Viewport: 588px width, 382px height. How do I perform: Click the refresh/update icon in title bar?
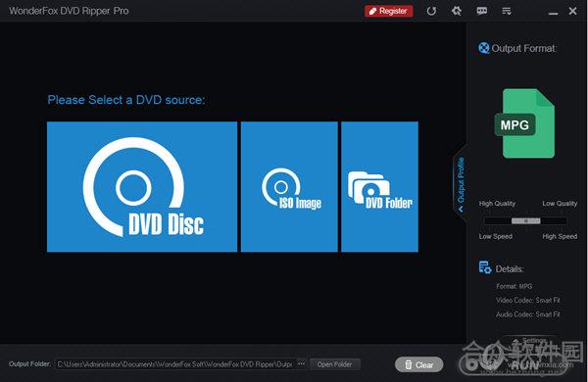(431, 11)
